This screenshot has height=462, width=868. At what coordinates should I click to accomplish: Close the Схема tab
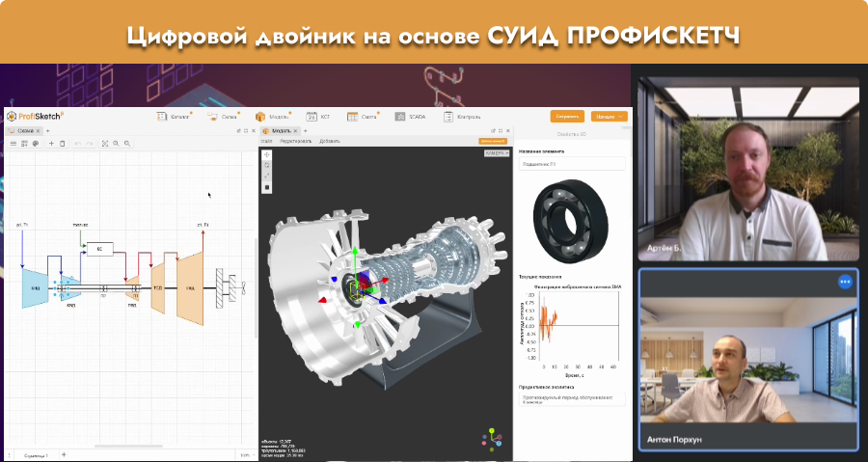pyautogui.click(x=38, y=131)
